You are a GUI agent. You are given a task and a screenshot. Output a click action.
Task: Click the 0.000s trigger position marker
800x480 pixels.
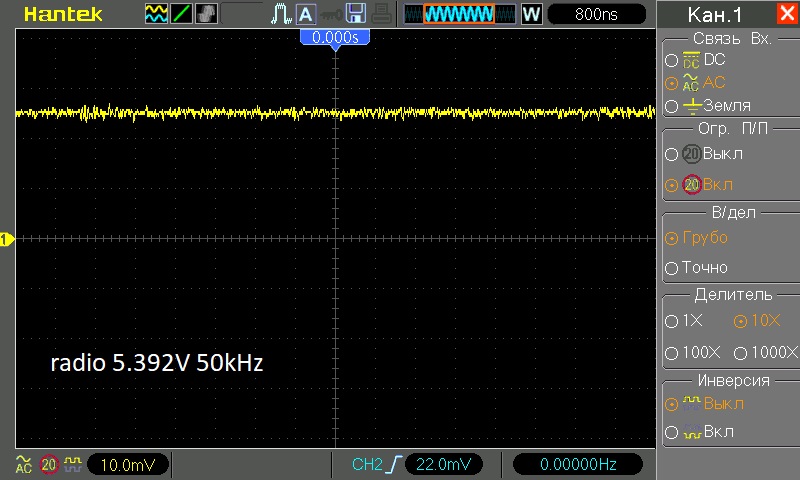click(x=335, y=38)
